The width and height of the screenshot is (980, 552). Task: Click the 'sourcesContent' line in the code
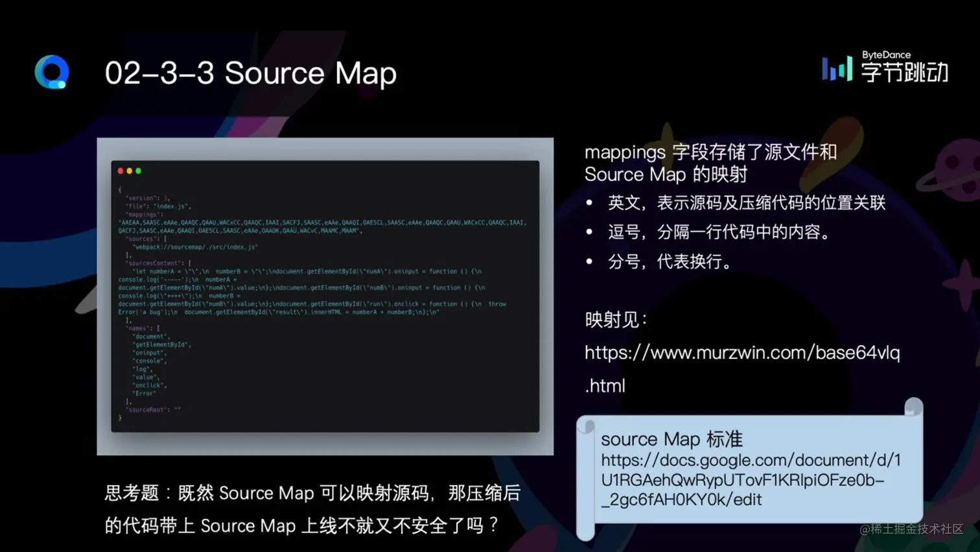click(x=158, y=263)
